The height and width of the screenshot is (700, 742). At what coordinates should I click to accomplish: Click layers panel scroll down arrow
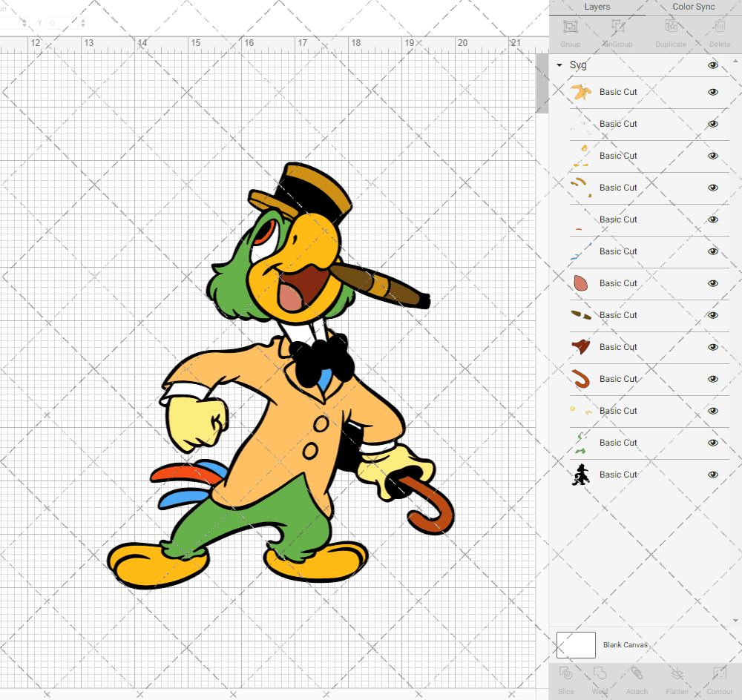point(735,621)
